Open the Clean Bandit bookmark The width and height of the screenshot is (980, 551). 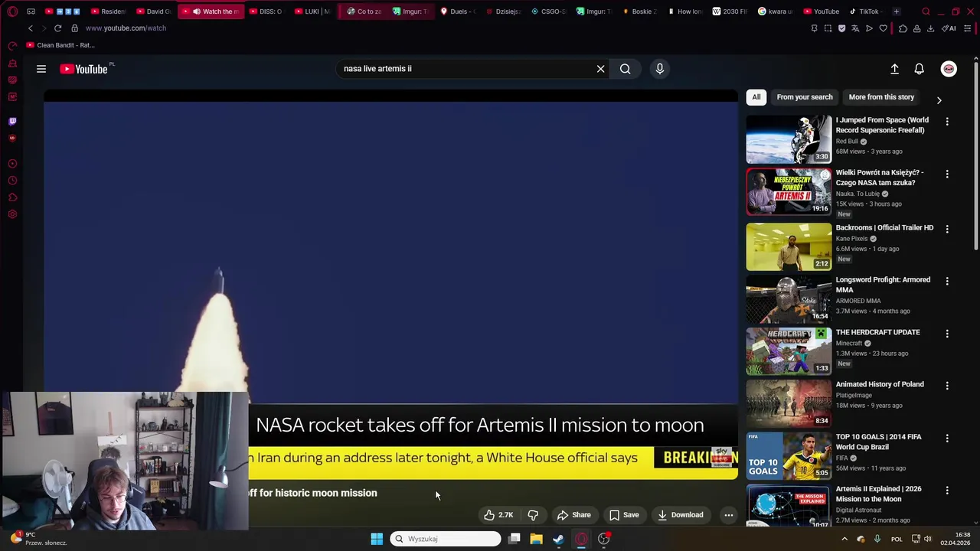tap(60, 45)
